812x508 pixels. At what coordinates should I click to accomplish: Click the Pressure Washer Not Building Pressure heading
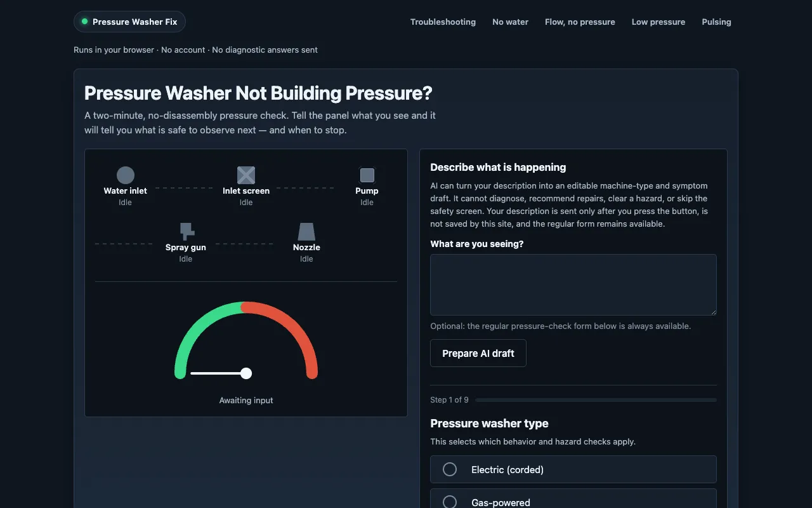(x=258, y=93)
